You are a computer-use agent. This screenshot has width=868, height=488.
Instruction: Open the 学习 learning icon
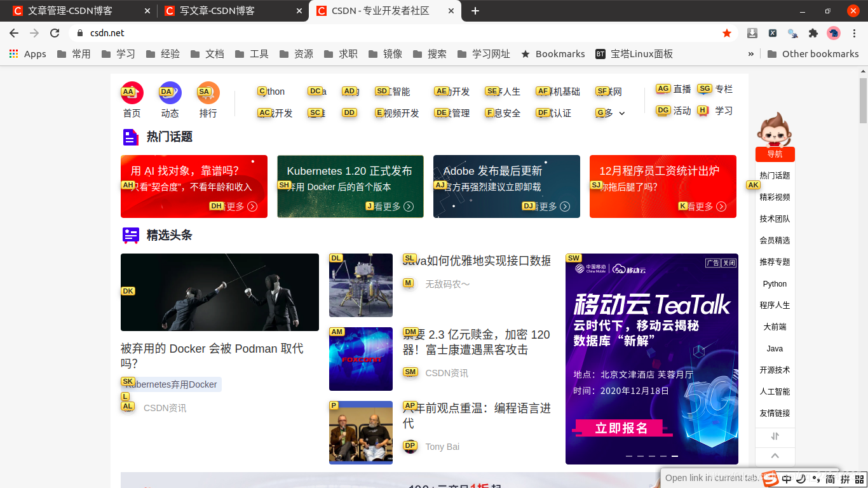(x=704, y=111)
